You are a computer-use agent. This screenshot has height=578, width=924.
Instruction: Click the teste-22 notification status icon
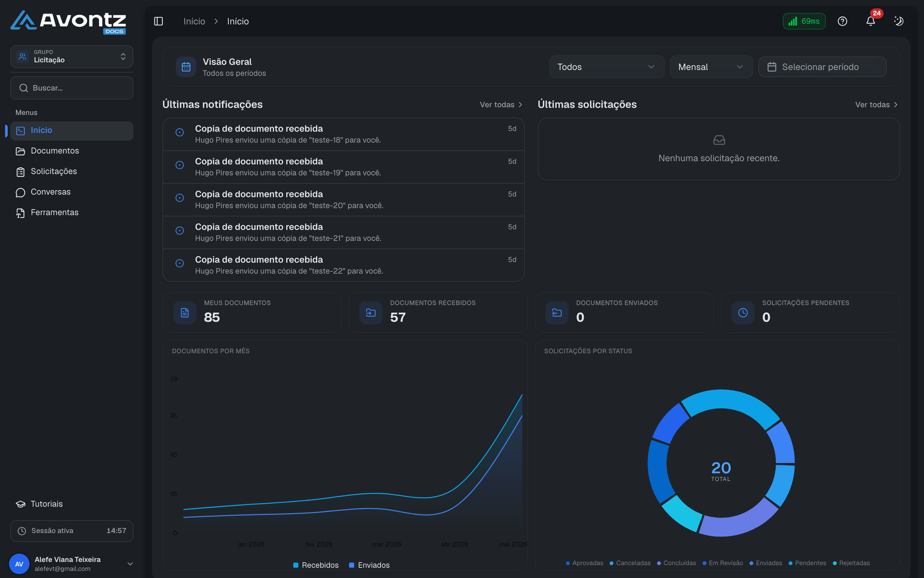tap(180, 263)
